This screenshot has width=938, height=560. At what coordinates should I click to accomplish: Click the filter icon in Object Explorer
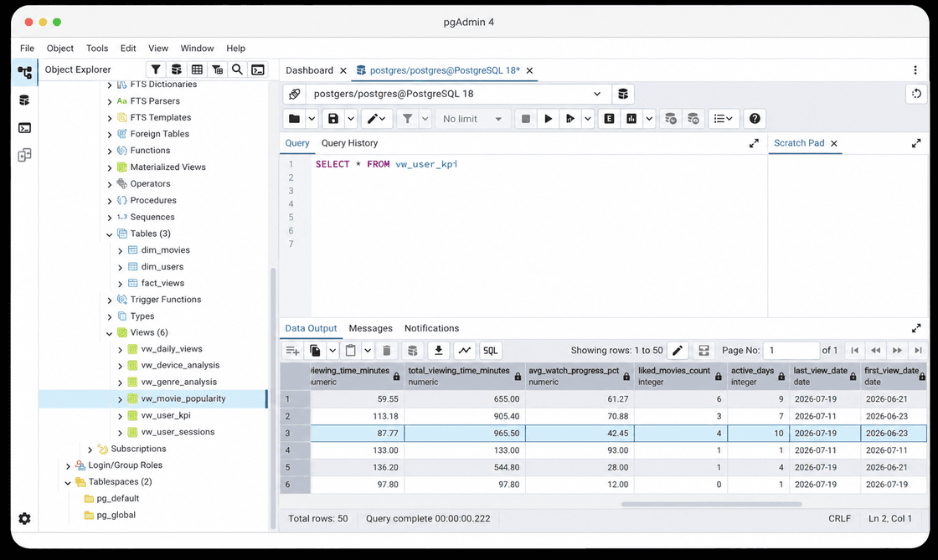point(156,69)
